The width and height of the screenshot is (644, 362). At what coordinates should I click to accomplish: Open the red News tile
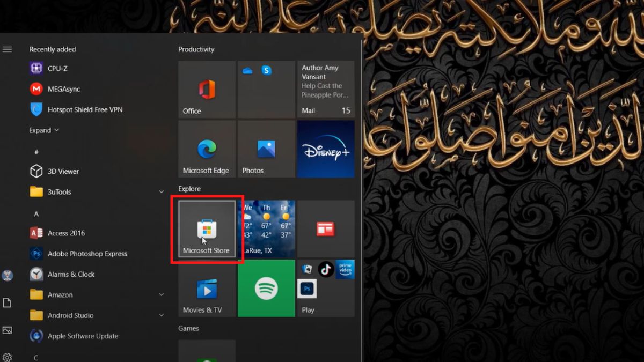(326, 229)
